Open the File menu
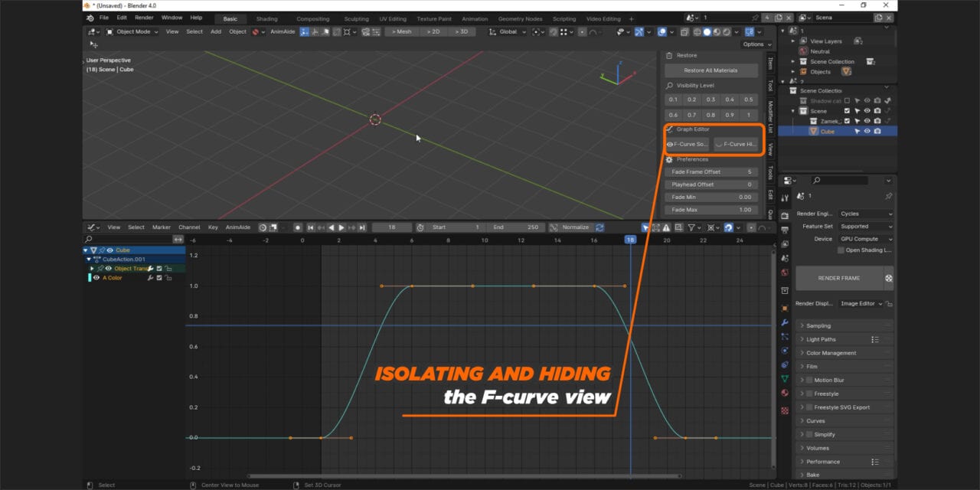The image size is (980, 490). tap(104, 18)
